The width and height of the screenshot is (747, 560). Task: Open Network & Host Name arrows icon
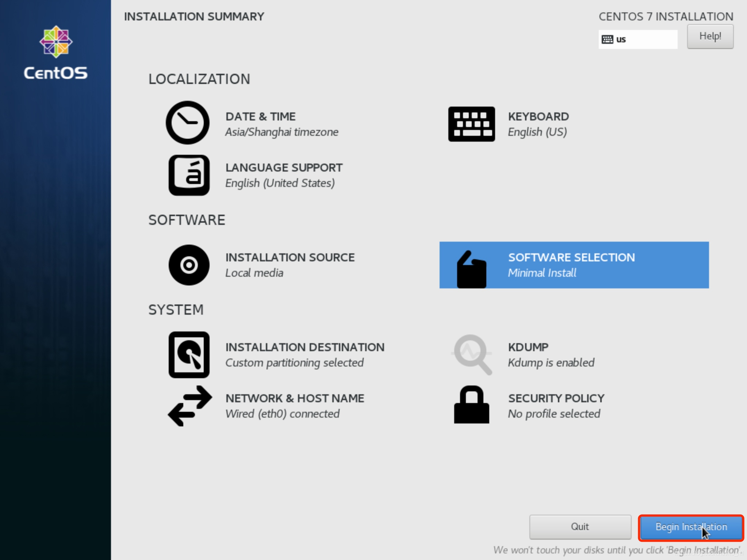click(x=189, y=406)
